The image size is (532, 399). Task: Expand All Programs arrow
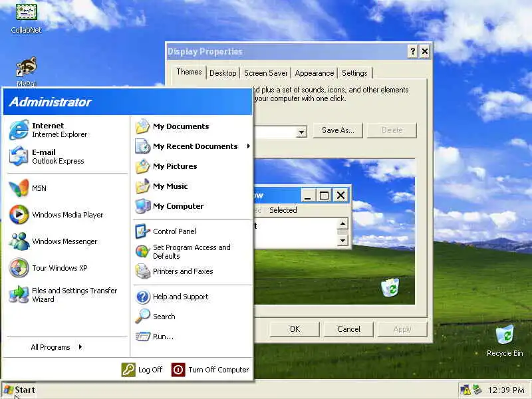[80, 346]
